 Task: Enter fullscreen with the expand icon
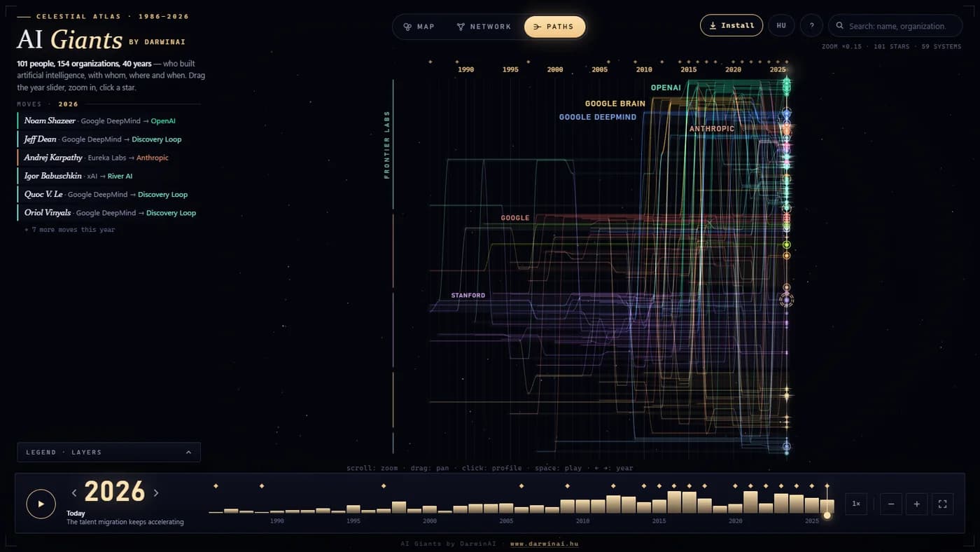942,504
